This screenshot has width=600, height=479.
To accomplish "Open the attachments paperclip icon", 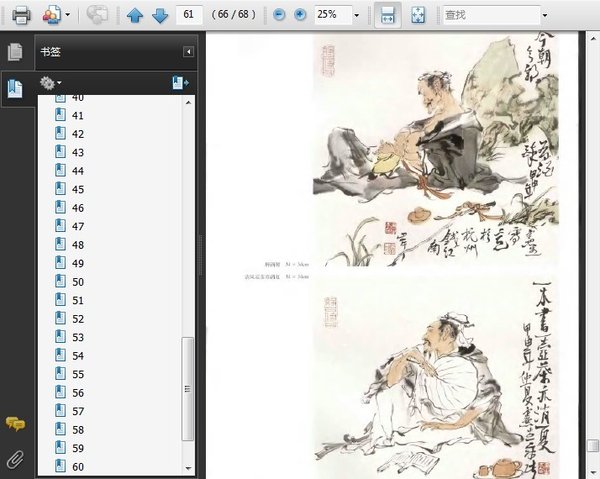I will click(x=15, y=460).
